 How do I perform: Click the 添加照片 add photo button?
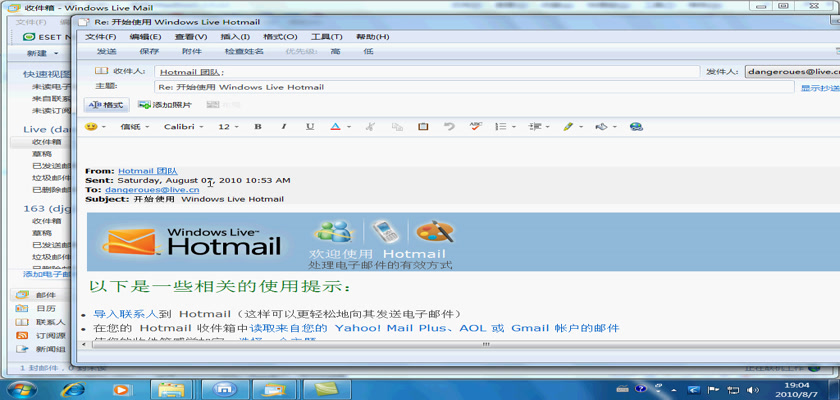(166, 105)
